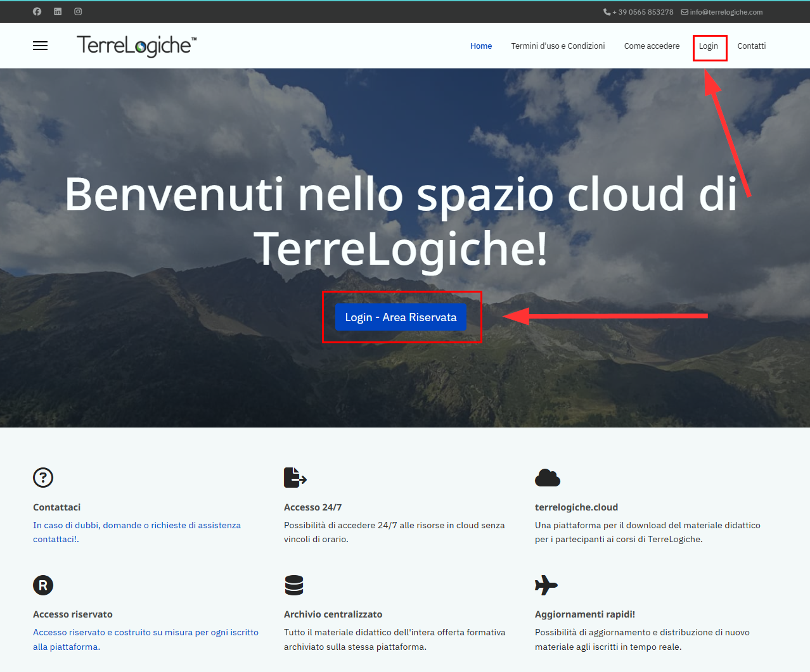The image size is (810, 672).
Task: Click the Contattaci heading
Action: point(57,507)
